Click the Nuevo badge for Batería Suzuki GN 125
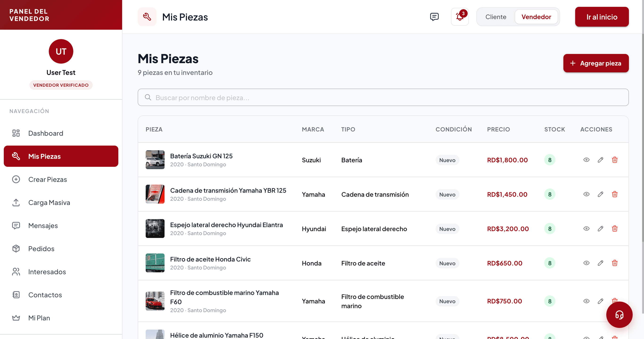 (x=447, y=160)
